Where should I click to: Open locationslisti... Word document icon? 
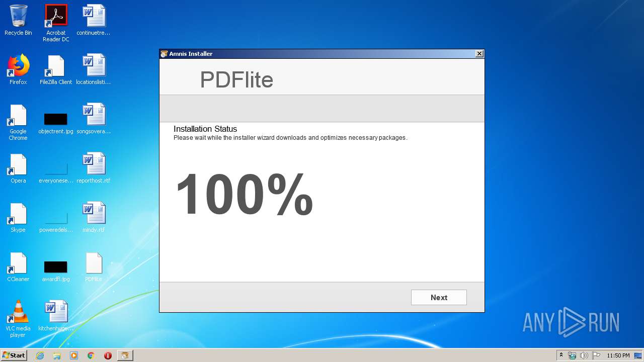[94, 69]
